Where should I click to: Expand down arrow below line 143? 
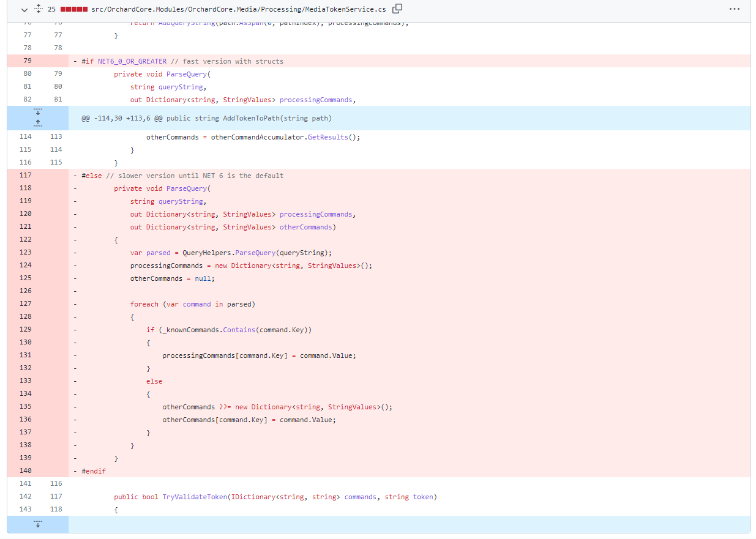pyautogui.click(x=38, y=524)
